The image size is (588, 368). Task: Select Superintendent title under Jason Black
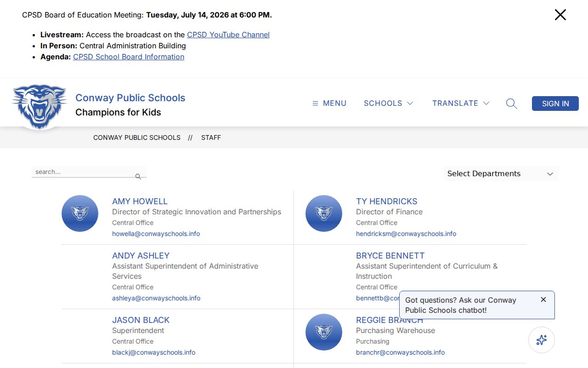coord(138,331)
